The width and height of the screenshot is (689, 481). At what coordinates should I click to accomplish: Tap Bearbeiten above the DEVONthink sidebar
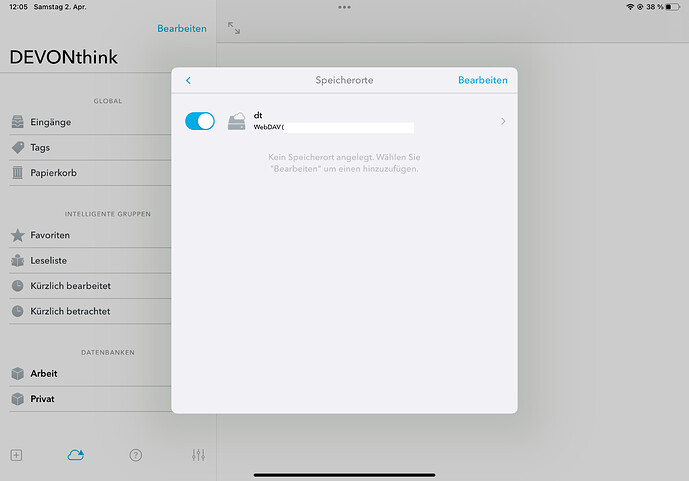coord(182,29)
